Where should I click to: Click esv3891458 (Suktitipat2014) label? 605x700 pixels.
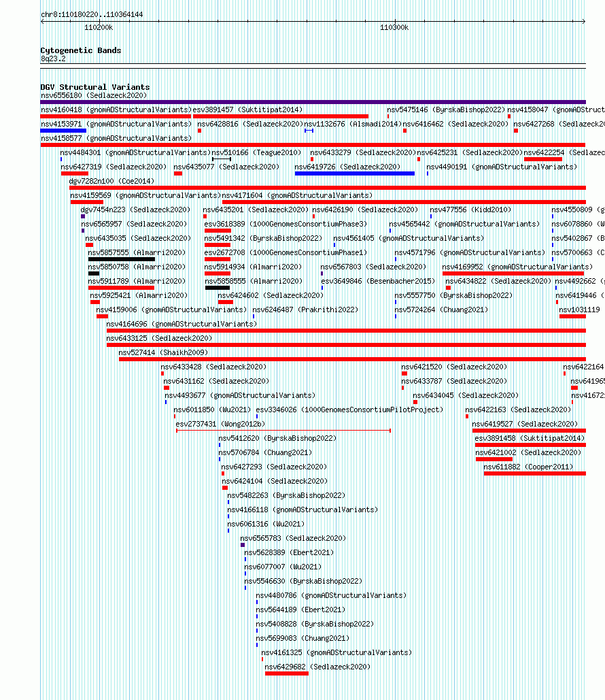tap(530, 438)
